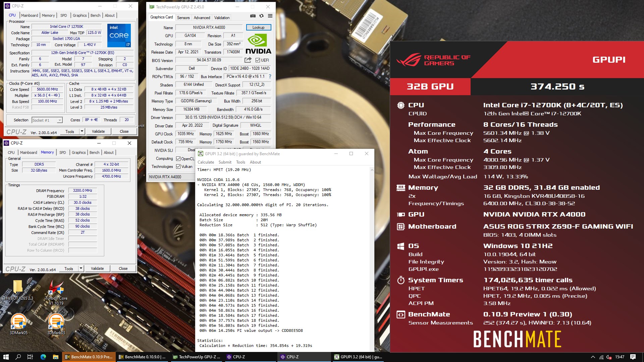Open SPD tab in upper CPU-Z
This screenshot has height=362, width=644.
point(64,15)
